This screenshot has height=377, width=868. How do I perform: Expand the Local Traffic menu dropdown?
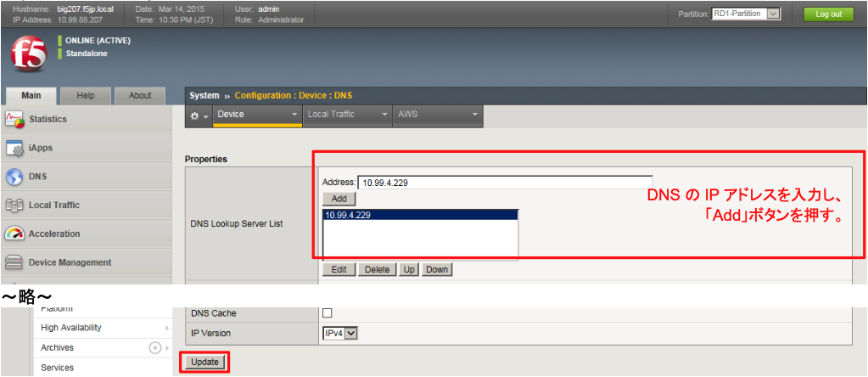[x=384, y=115]
